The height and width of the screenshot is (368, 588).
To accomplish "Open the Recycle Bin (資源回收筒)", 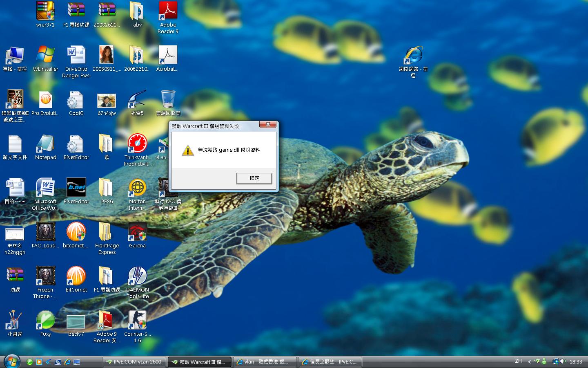I will (x=168, y=100).
